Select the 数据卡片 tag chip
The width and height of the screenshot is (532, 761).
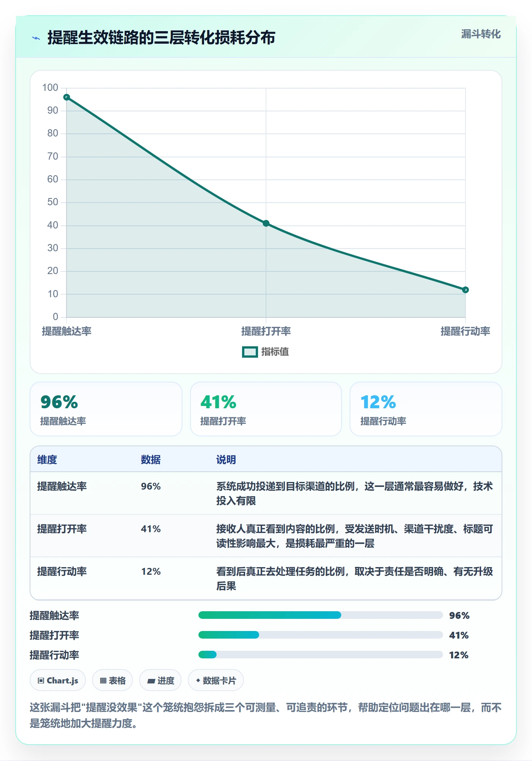pyautogui.click(x=216, y=680)
